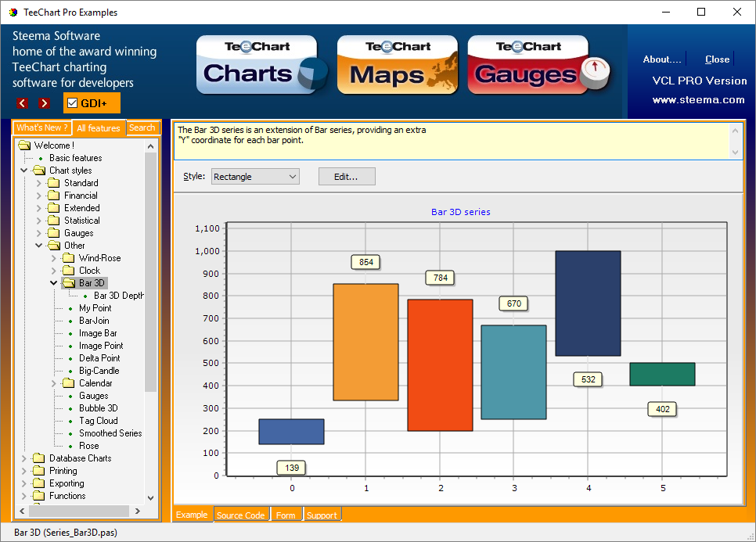Click the Close link in header
This screenshot has height=542, width=756.
pyautogui.click(x=717, y=59)
